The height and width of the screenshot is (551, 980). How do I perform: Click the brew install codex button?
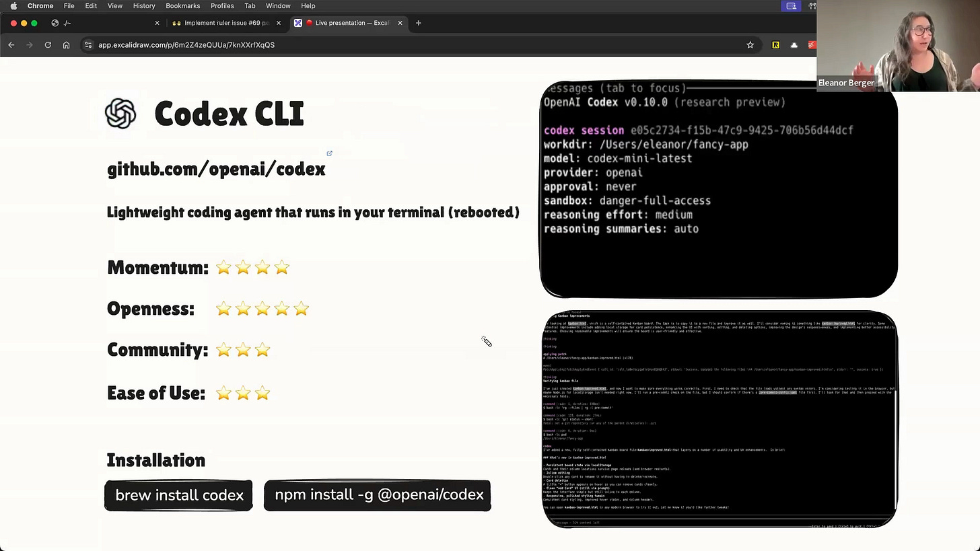178,494
